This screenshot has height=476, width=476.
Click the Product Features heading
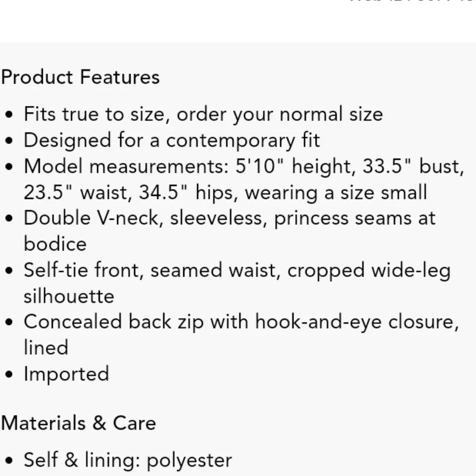(80, 77)
